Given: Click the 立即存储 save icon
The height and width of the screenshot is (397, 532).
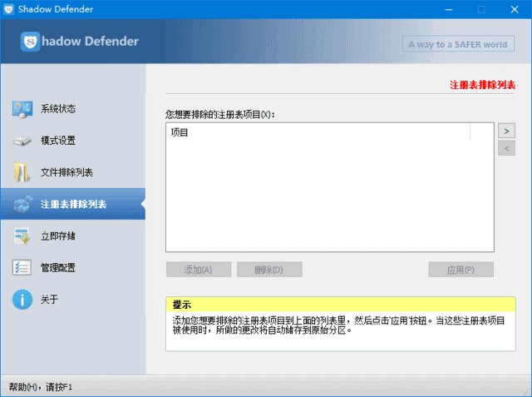Looking at the screenshot, I should pyautogui.click(x=22, y=236).
